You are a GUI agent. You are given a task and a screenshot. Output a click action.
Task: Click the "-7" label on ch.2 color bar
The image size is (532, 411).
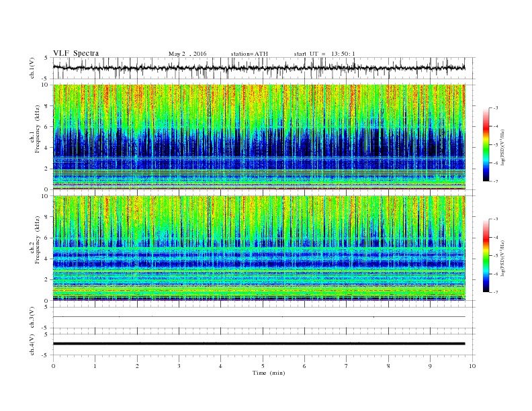coord(496,292)
